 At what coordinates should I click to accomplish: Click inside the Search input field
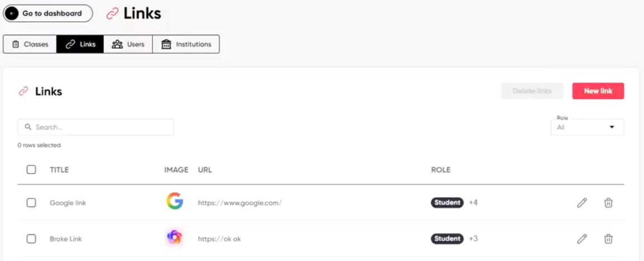click(x=96, y=127)
